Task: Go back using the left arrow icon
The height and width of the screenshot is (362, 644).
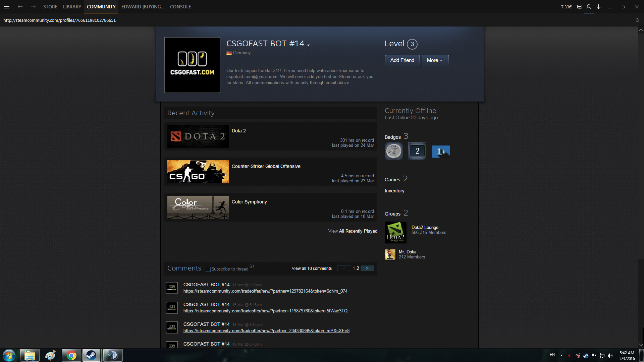Action: (20, 7)
